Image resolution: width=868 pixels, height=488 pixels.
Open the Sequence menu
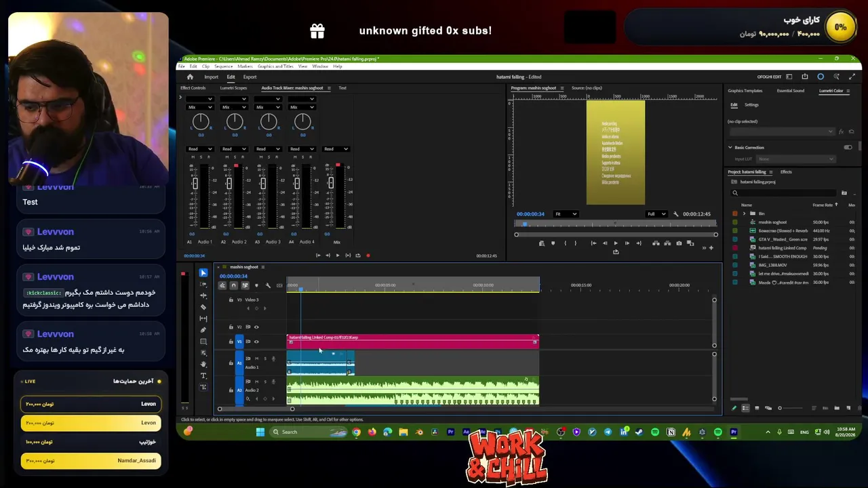224,66
